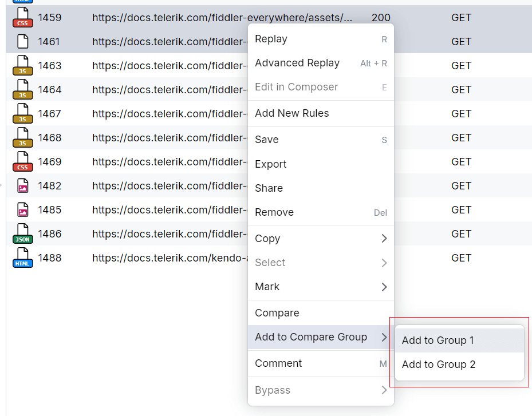Expand the Copy submenu
This screenshot has height=416, width=532.
[x=321, y=239]
